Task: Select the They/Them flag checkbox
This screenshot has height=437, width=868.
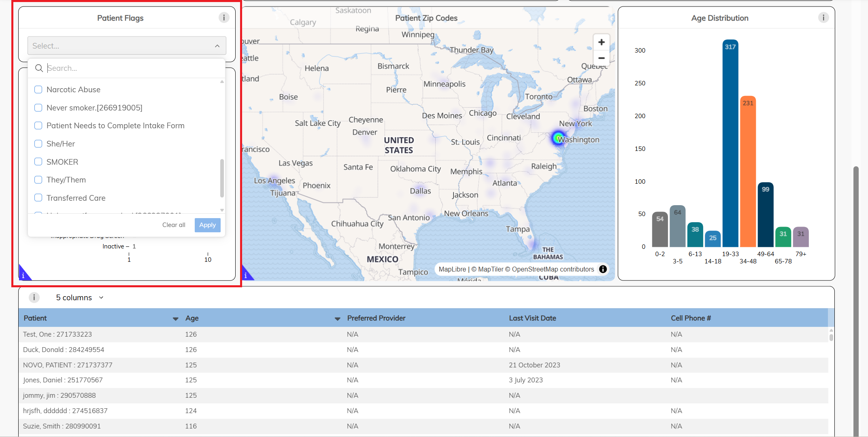Action: (x=38, y=180)
